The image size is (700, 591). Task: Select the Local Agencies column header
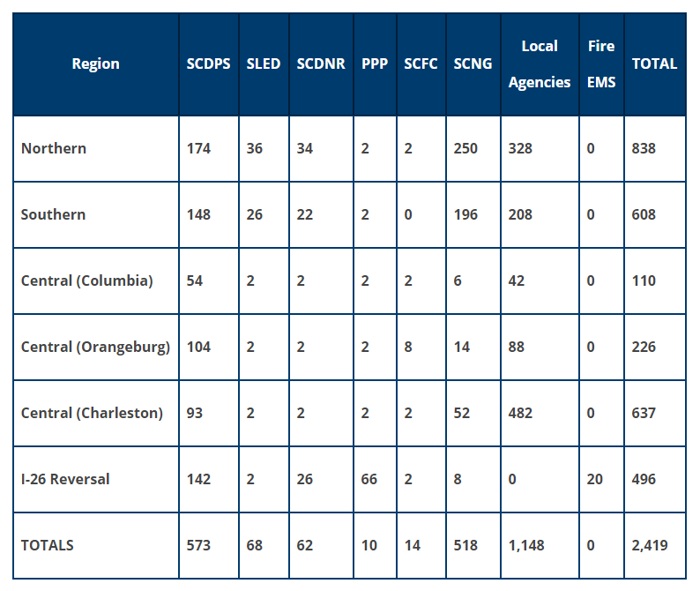[x=540, y=64]
